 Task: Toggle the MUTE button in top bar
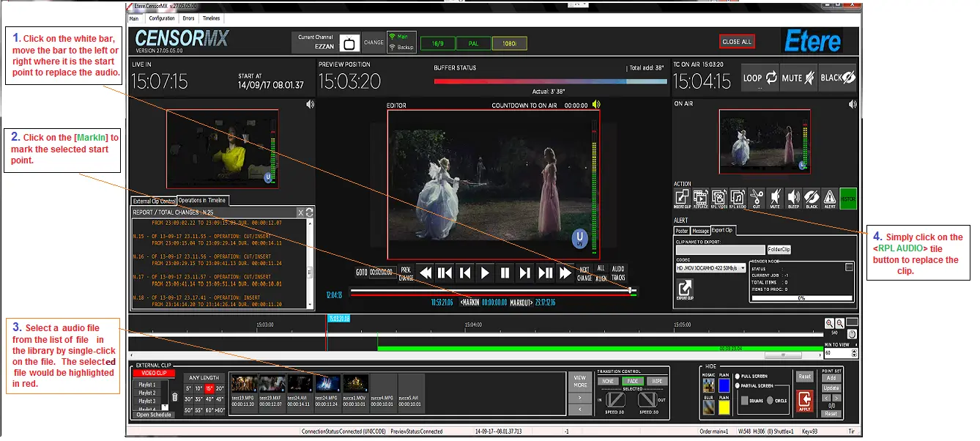pyautogui.click(x=797, y=78)
